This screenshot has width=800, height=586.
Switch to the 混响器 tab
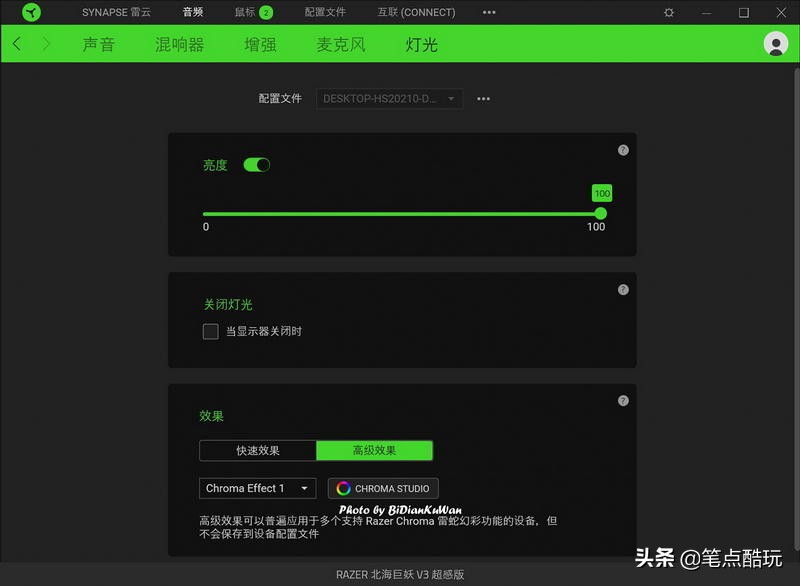pos(178,44)
